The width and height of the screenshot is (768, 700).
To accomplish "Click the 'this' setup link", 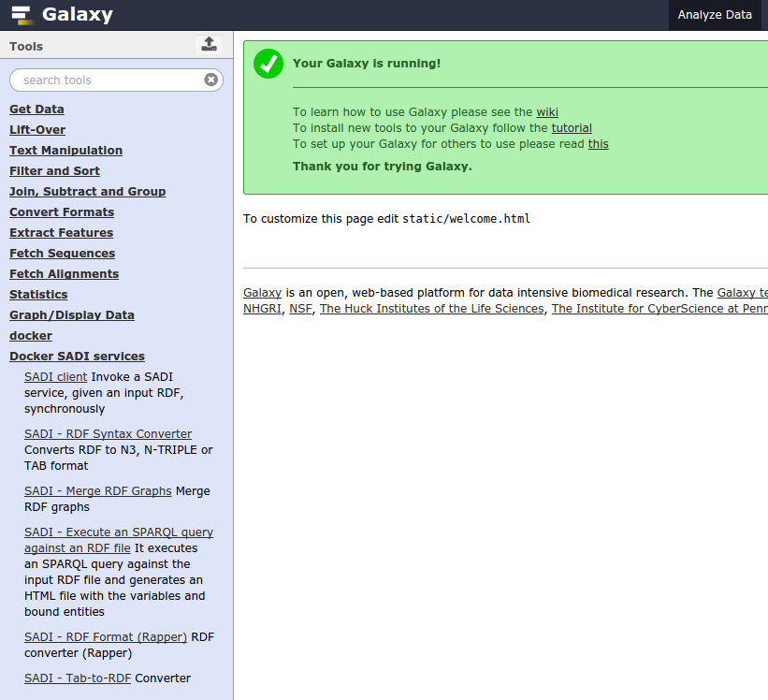I will (598, 144).
